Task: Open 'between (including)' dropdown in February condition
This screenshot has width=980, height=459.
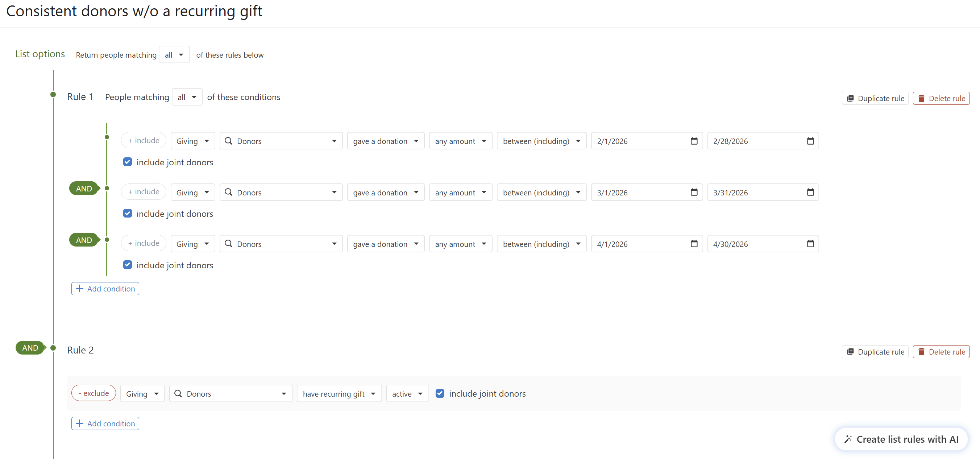Action: (x=542, y=141)
